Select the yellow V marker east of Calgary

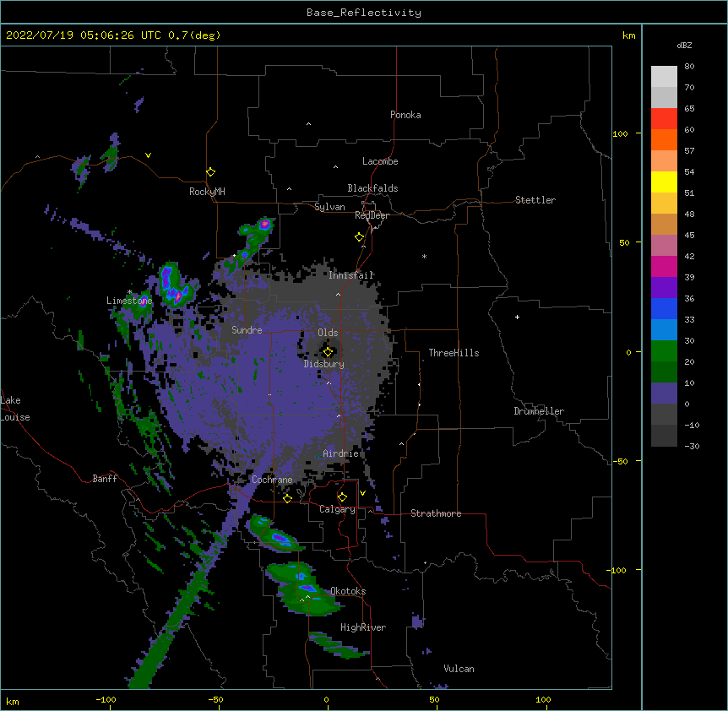[x=362, y=493]
